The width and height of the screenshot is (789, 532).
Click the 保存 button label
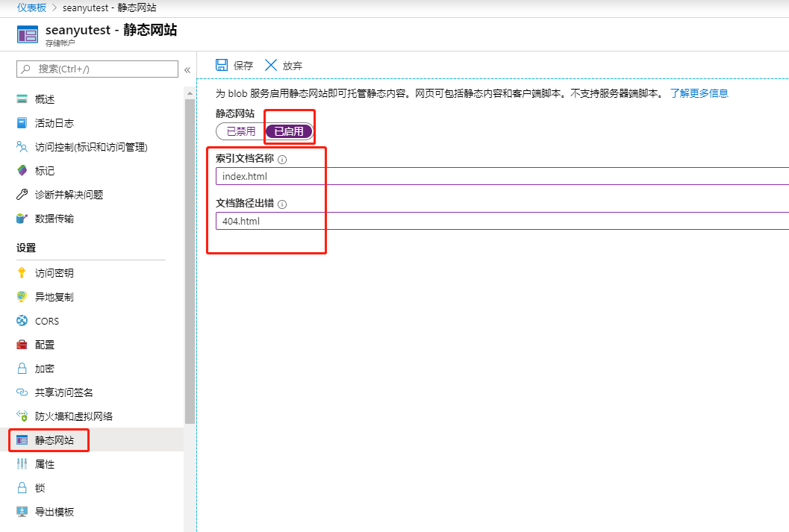[243, 66]
